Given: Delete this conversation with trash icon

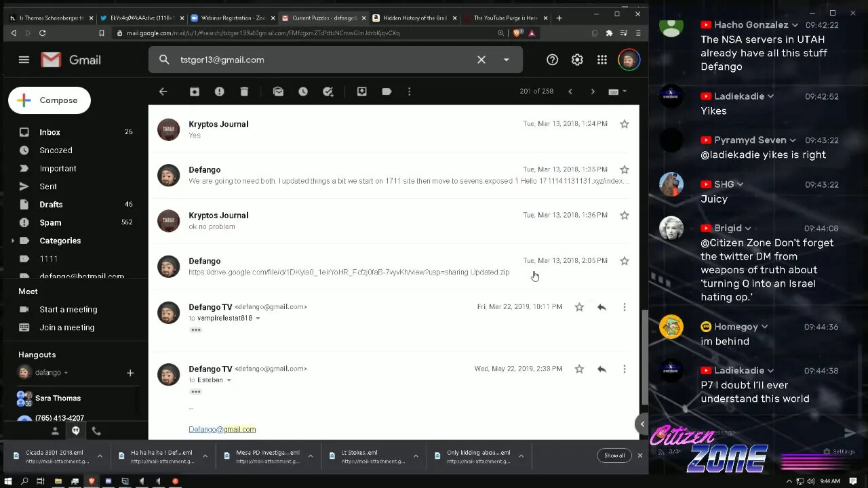Looking at the screenshot, I should click(x=244, y=91).
